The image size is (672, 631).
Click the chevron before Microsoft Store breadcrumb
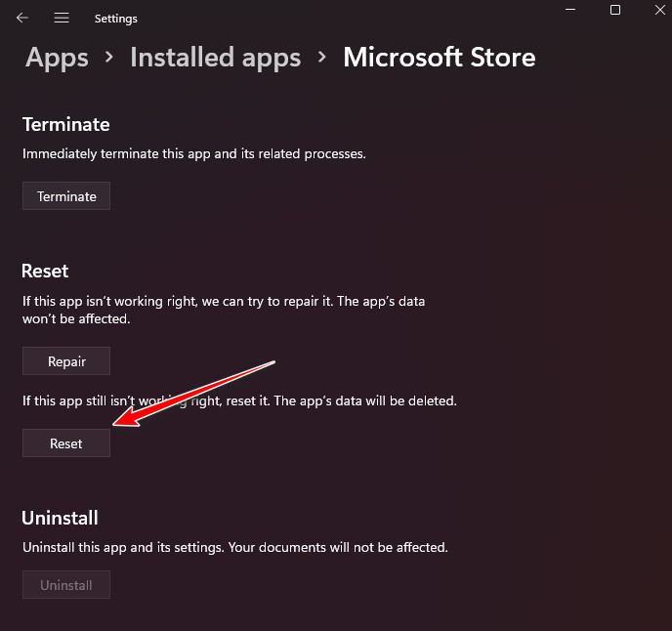coord(321,58)
